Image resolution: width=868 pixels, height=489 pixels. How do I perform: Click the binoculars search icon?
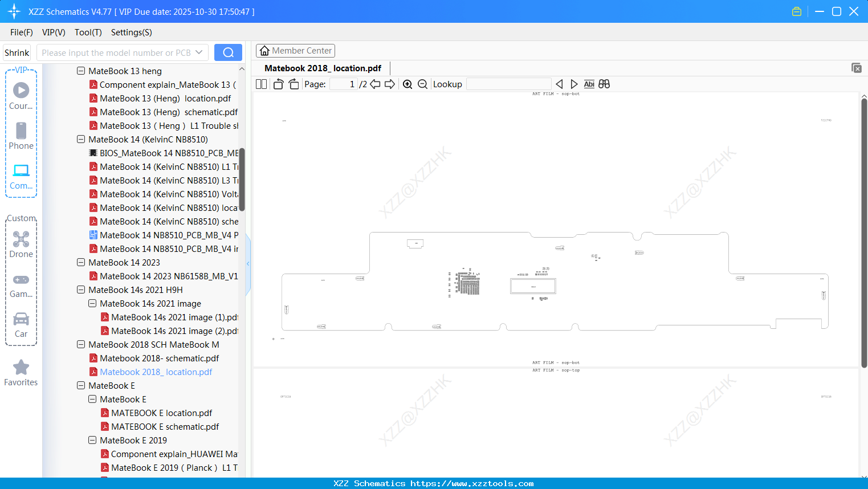pos(604,84)
